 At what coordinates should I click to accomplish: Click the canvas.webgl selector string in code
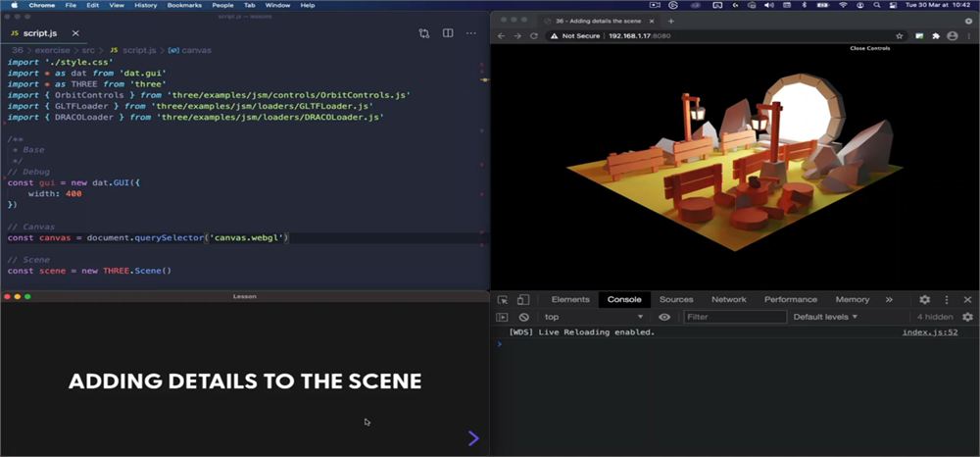tap(247, 238)
